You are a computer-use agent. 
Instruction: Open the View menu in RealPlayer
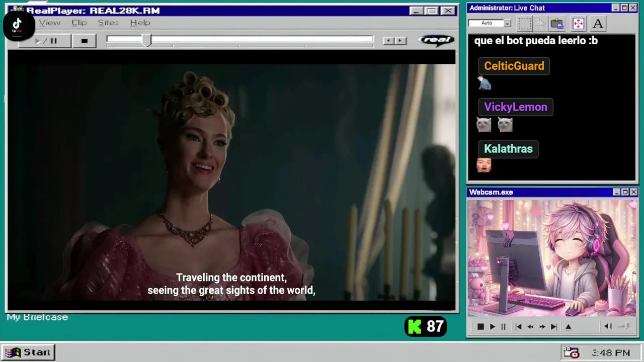pos(50,23)
